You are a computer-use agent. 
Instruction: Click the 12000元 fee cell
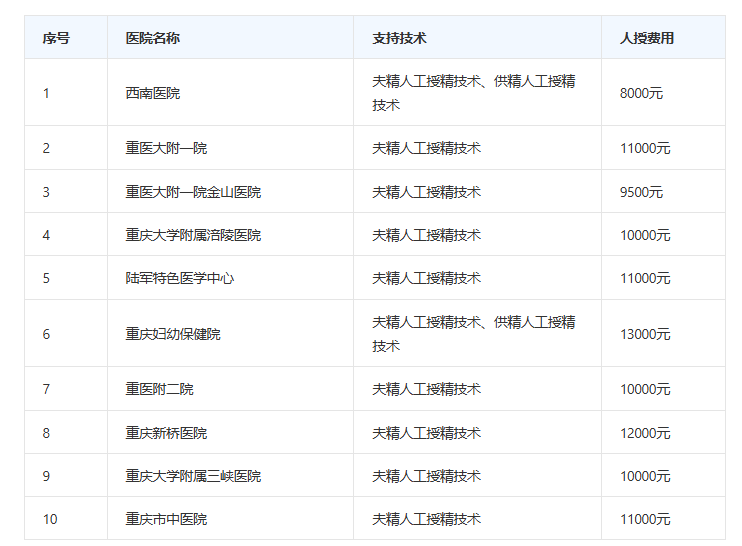[x=645, y=433]
